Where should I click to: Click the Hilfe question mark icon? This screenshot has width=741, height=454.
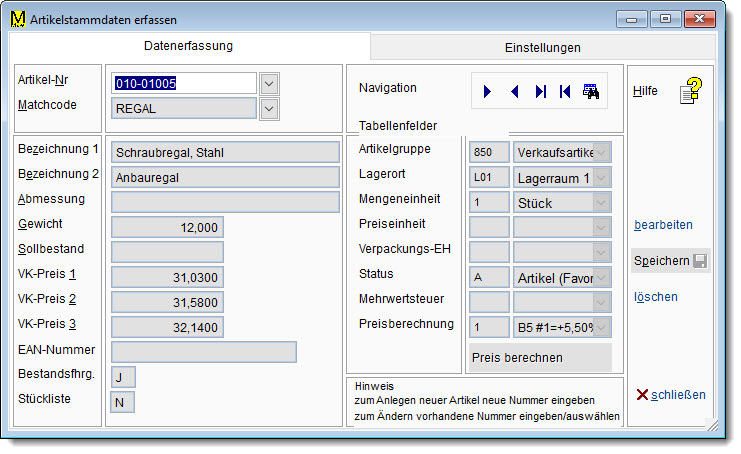[691, 92]
